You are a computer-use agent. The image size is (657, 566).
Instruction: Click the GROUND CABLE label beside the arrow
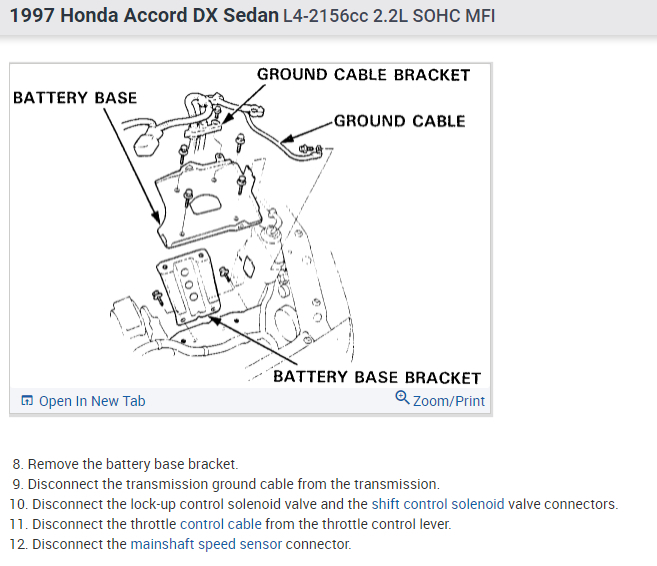[x=399, y=121]
